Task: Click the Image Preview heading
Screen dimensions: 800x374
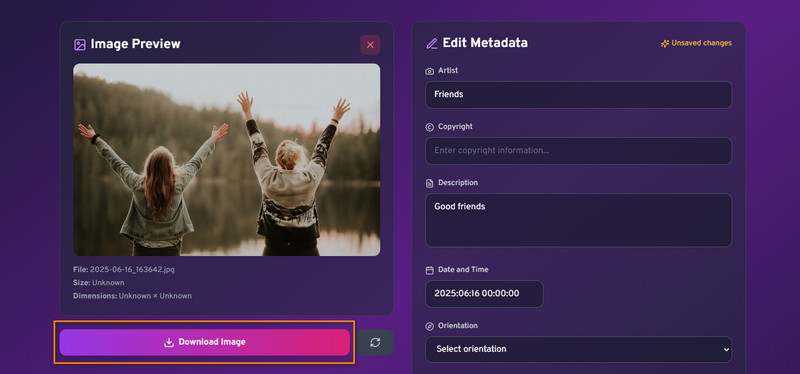Action: point(136,44)
